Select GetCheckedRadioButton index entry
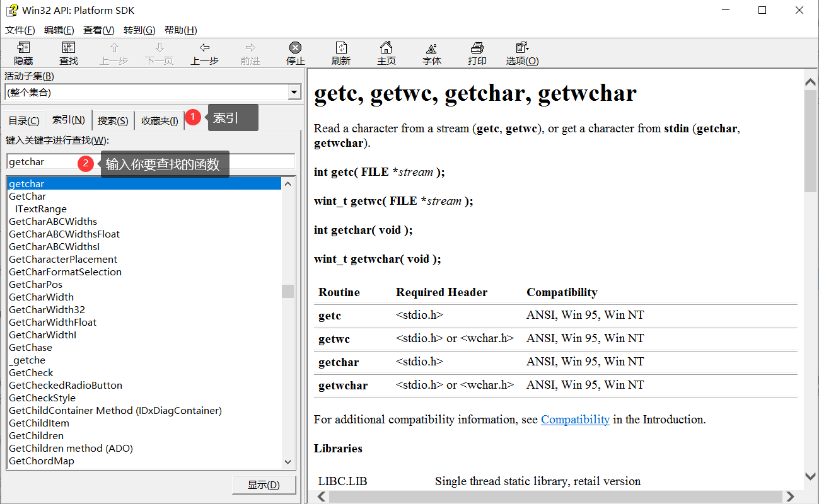Viewport: 819px width, 504px height. pos(66,386)
